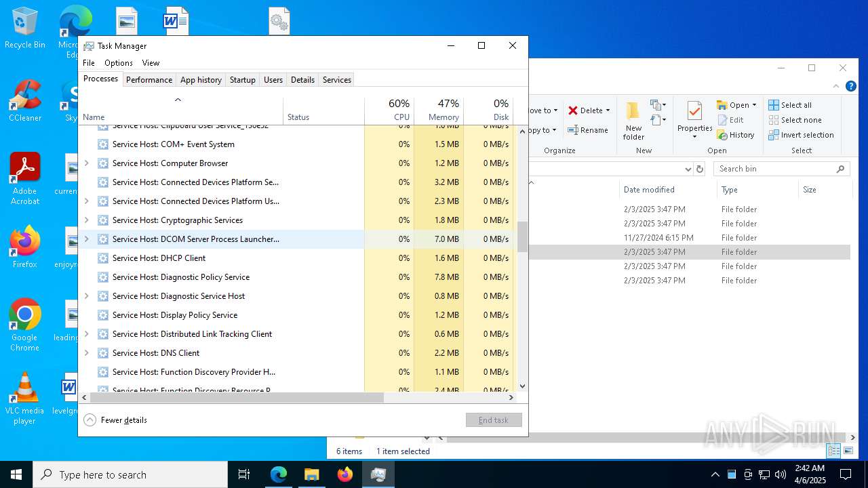This screenshot has width=868, height=488.
Task: Open Task View on the taskbar
Action: (244, 474)
